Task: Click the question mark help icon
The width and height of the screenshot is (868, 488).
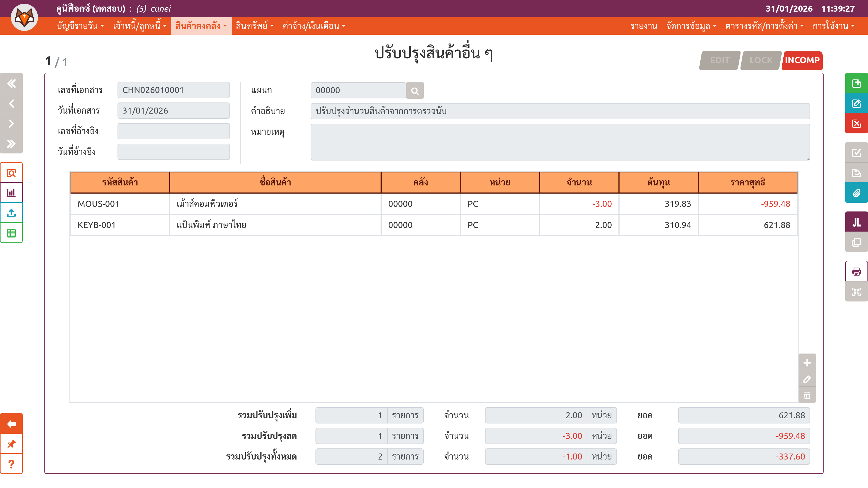Action: (x=11, y=464)
